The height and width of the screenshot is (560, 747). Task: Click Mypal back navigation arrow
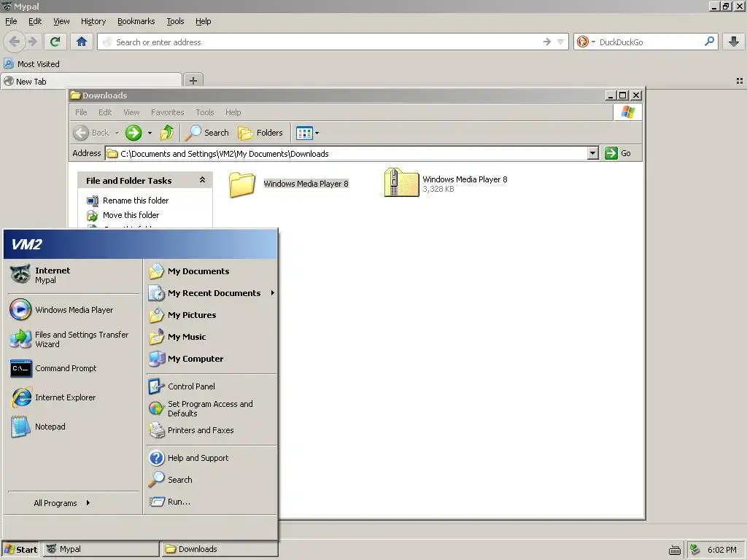point(15,42)
